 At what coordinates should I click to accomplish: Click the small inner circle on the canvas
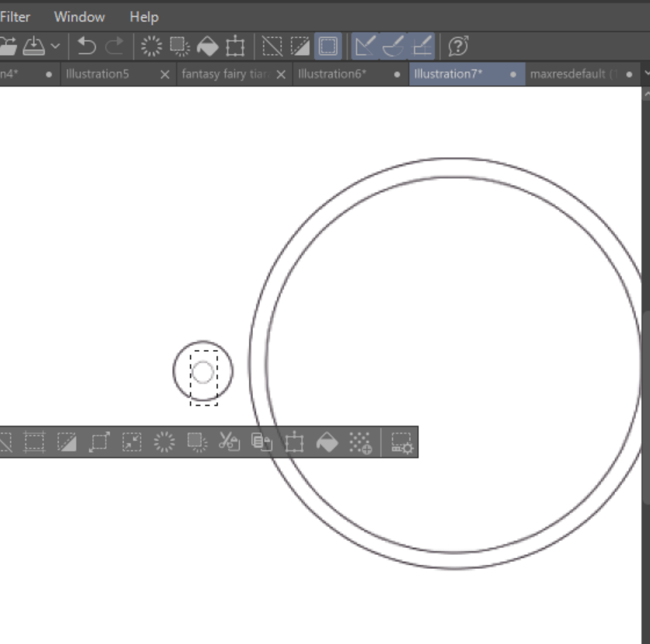[x=203, y=372]
